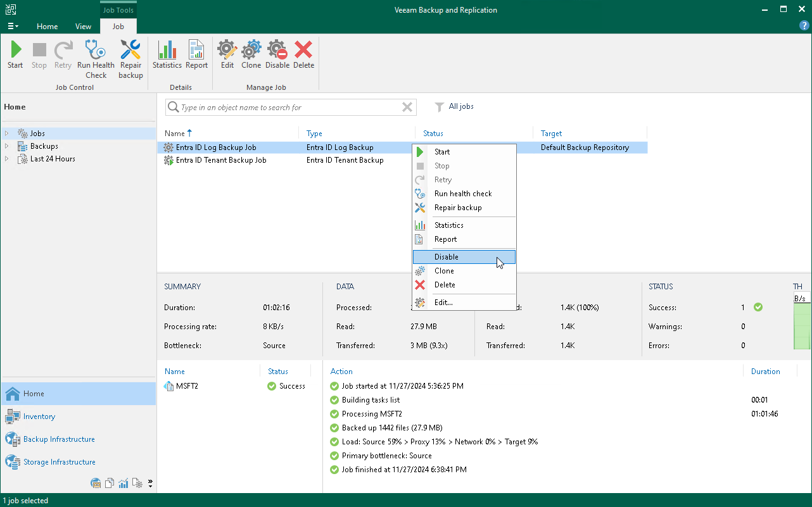Click the Retry button in the ribbon

63,54
